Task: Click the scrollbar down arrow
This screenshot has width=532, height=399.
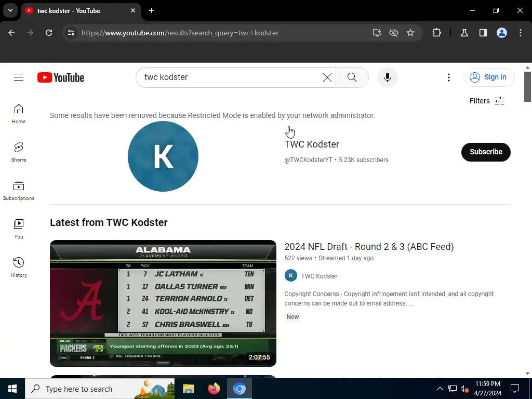Action: pos(527,374)
